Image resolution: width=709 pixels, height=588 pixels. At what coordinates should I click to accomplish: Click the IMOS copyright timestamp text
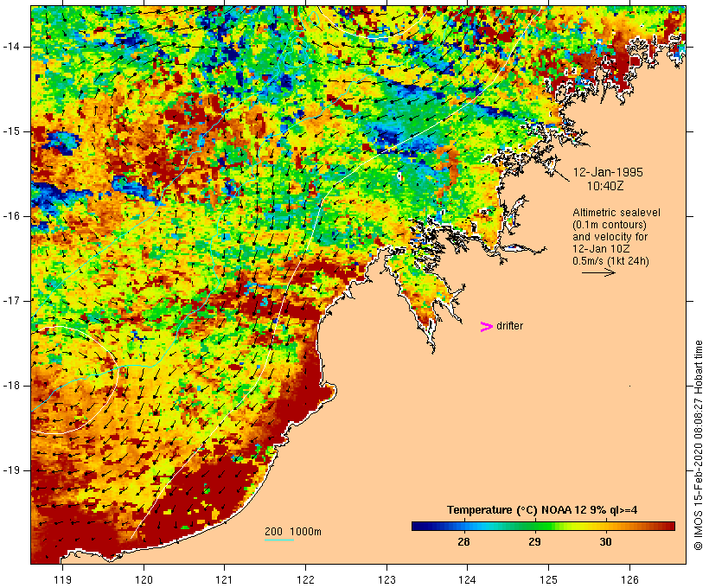coord(698,445)
